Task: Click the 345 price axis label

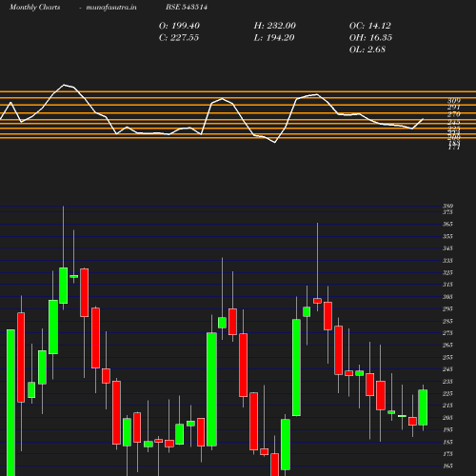Action: click(447, 248)
